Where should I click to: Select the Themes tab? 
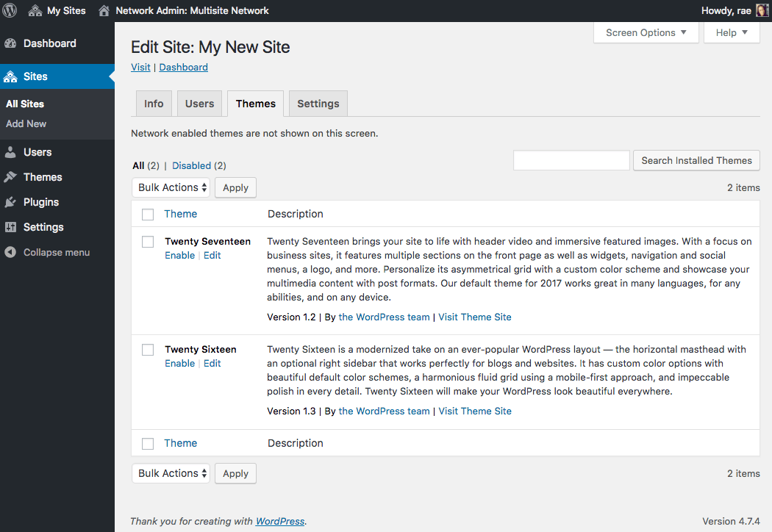pyautogui.click(x=256, y=104)
